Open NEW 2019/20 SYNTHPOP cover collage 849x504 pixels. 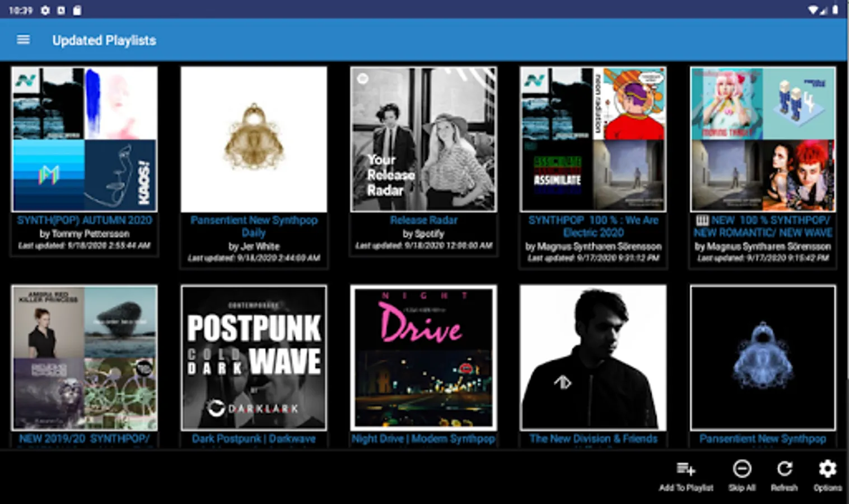point(84,358)
